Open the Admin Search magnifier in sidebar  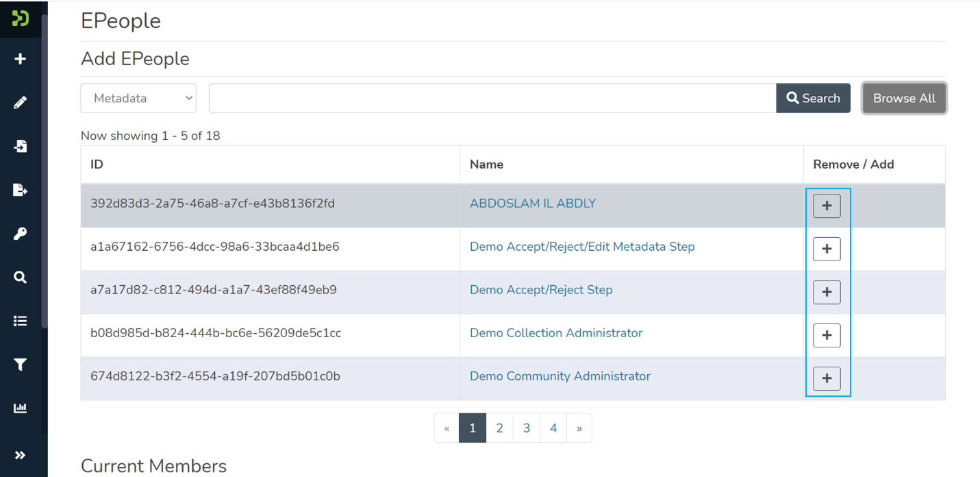click(x=21, y=278)
